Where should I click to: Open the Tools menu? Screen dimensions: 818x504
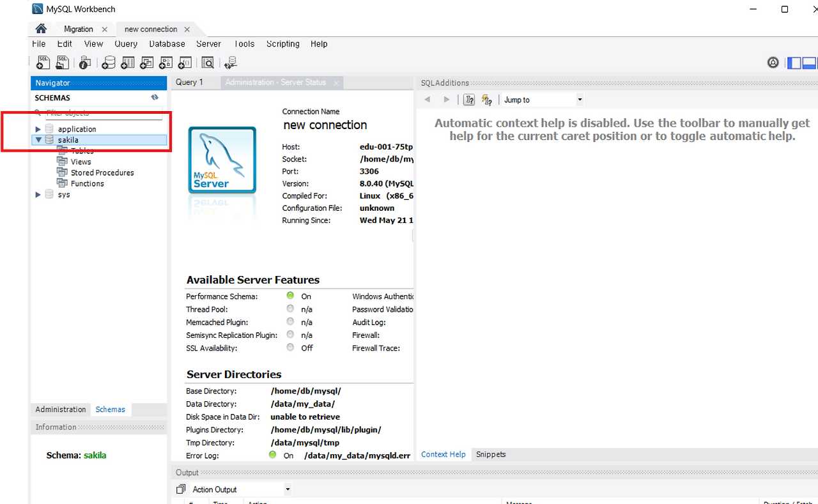coord(244,44)
